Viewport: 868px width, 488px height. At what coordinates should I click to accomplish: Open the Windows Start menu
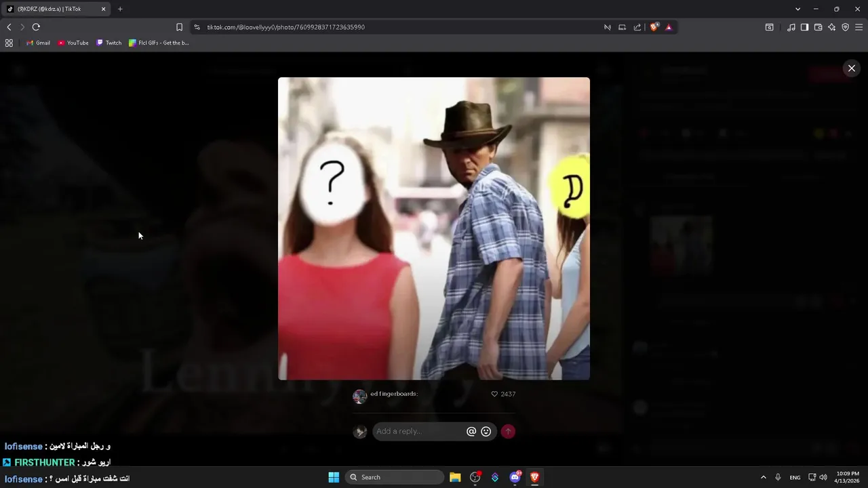[x=334, y=477]
